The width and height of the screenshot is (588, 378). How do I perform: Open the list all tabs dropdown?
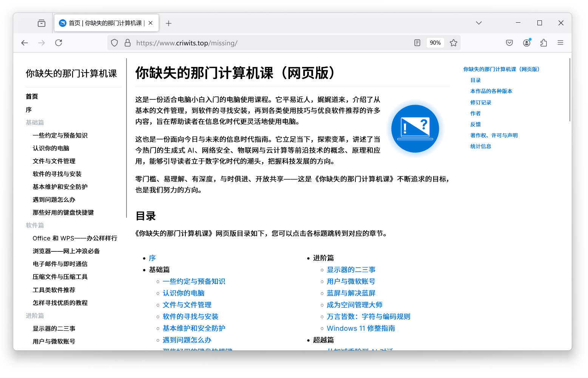[x=478, y=23]
